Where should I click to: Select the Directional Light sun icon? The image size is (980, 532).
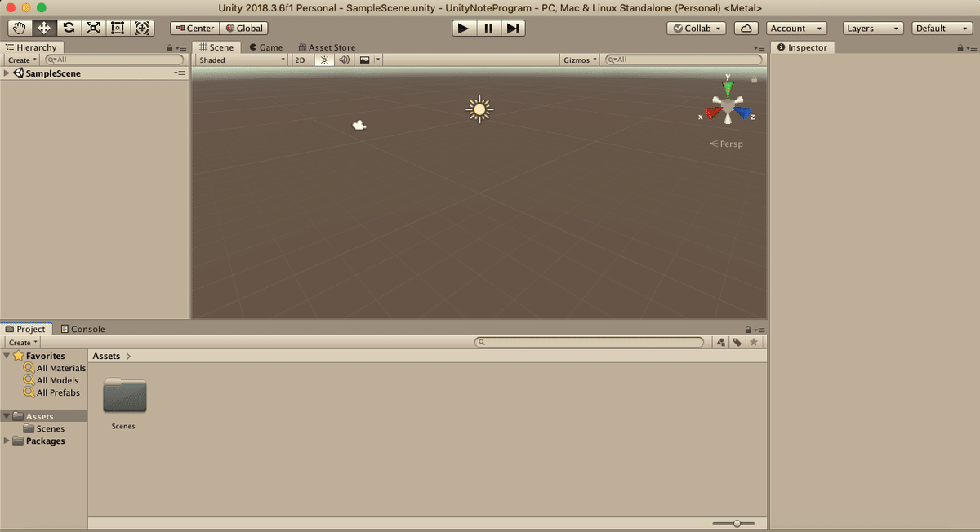coord(479,109)
